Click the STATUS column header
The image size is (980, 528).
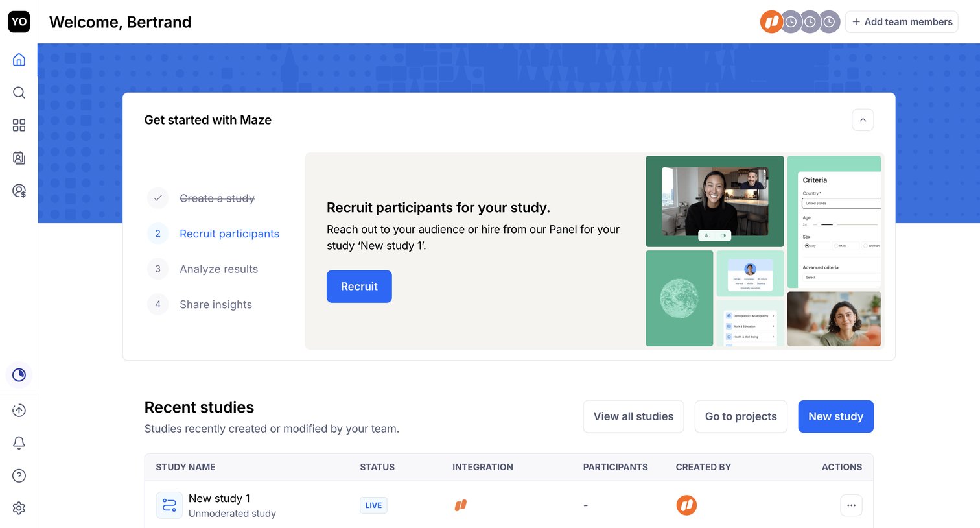[x=377, y=467]
